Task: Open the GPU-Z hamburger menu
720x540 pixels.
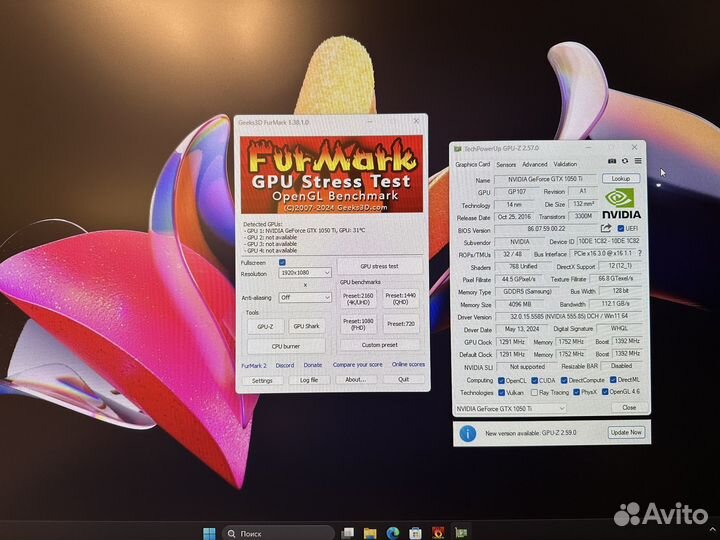Action: pos(638,161)
